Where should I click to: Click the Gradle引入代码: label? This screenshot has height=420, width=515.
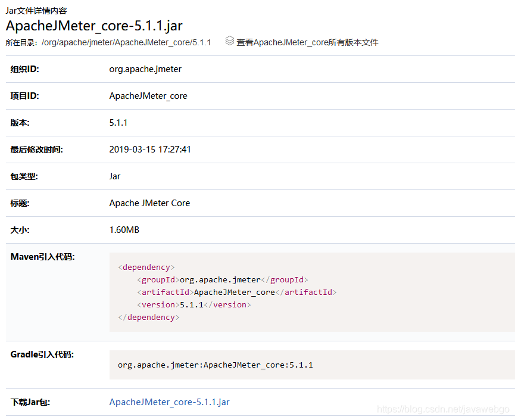[42, 354]
